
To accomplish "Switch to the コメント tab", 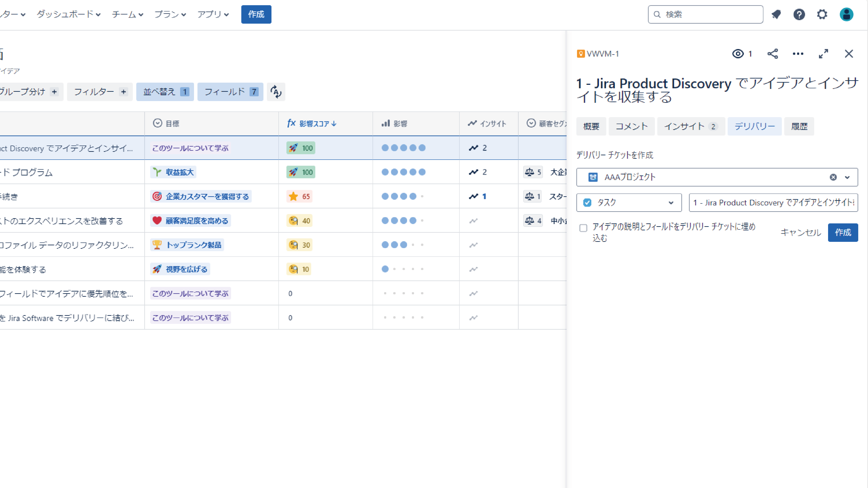I will [x=631, y=126].
